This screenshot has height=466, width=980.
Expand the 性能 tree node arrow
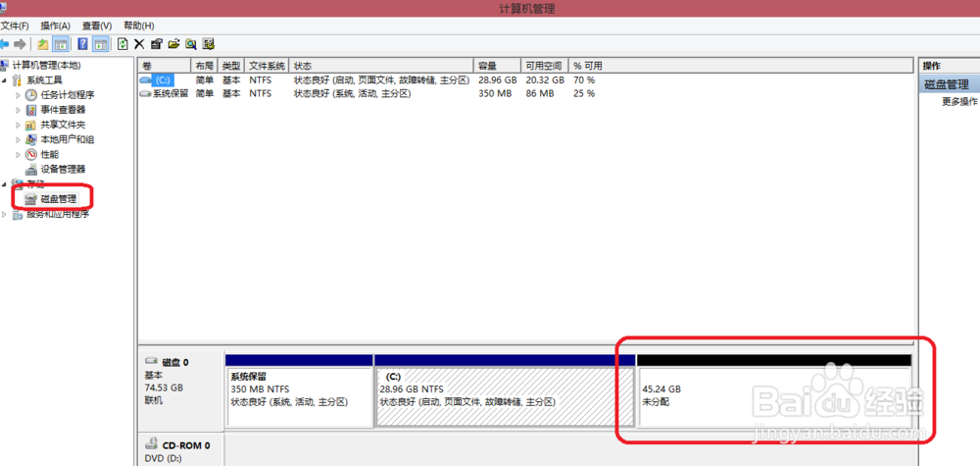tap(18, 154)
